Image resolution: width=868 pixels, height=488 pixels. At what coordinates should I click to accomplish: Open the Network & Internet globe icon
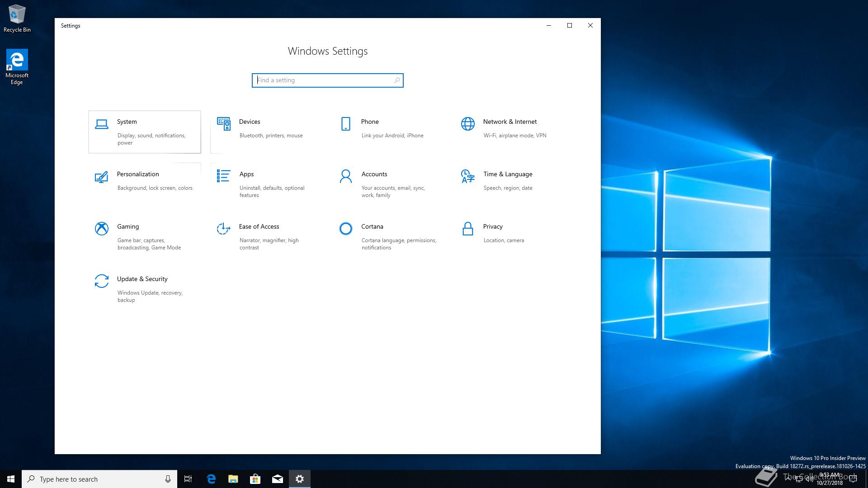click(468, 124)
